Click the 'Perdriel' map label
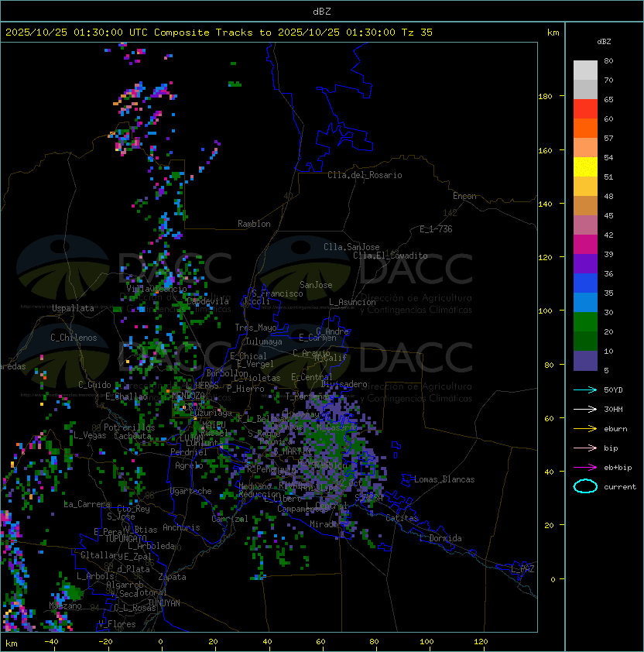 (x=189, y=452)
